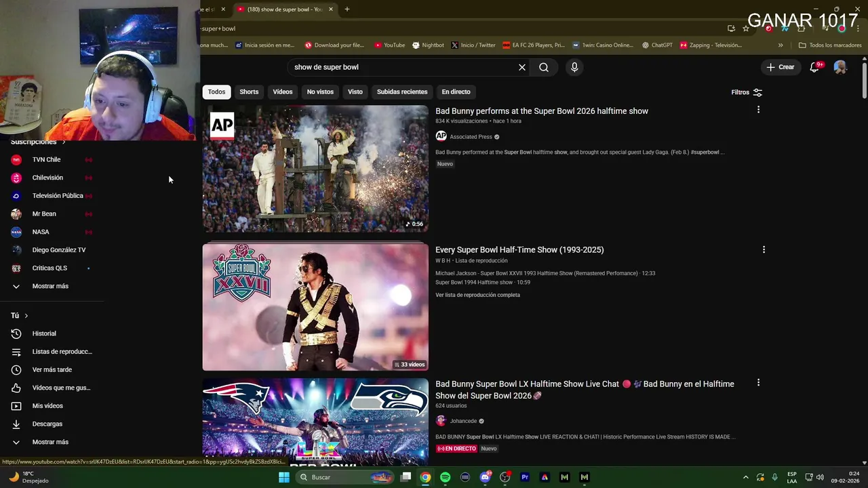The image size is (868, 488).
Task: Select the Vídeos filter chip
Action: (283, 91)
